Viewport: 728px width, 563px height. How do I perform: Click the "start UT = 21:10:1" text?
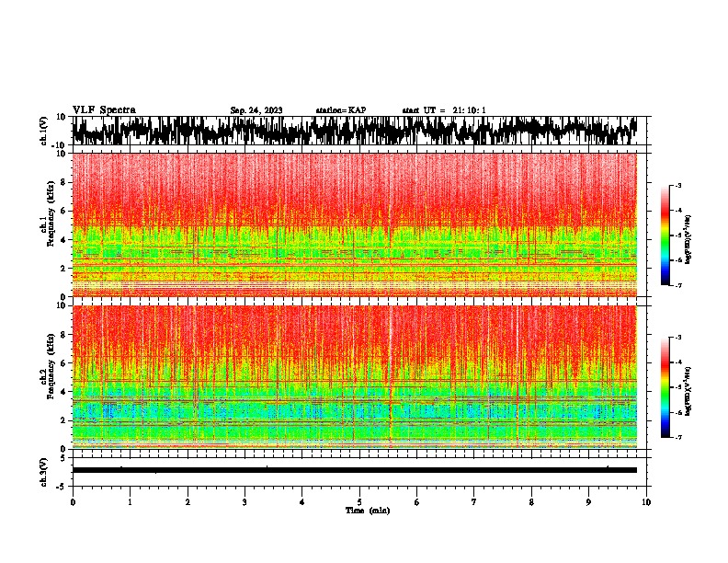[444, 110]
